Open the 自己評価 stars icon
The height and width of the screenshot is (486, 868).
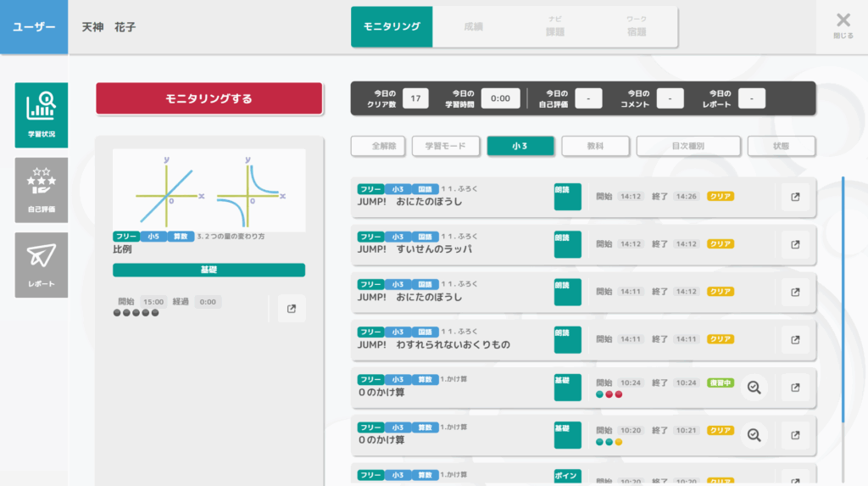point(41,190)
